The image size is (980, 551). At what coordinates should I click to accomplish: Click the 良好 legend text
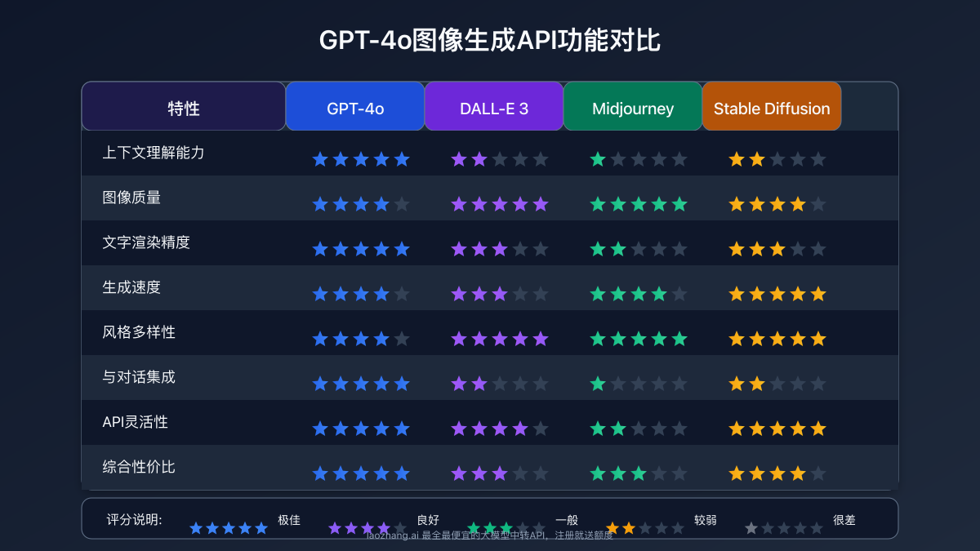[428, 520]
